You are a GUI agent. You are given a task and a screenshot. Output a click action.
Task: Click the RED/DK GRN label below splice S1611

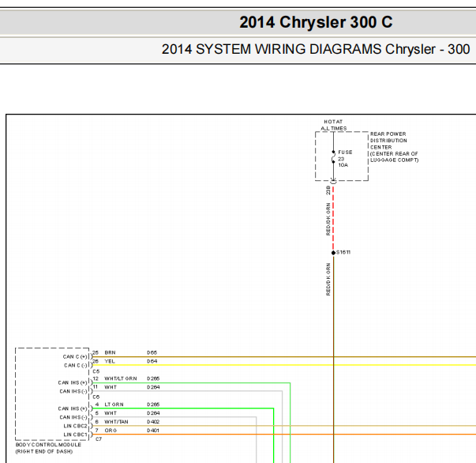328,279
